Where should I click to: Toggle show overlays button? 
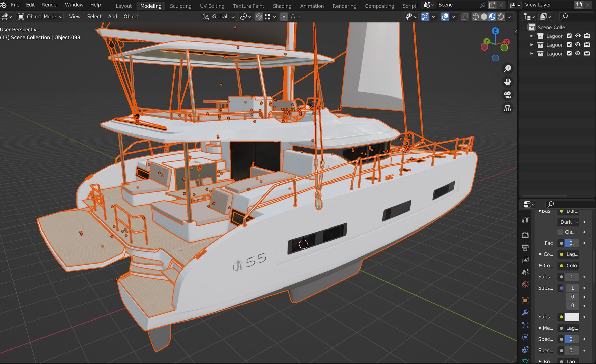coord(445,17)
